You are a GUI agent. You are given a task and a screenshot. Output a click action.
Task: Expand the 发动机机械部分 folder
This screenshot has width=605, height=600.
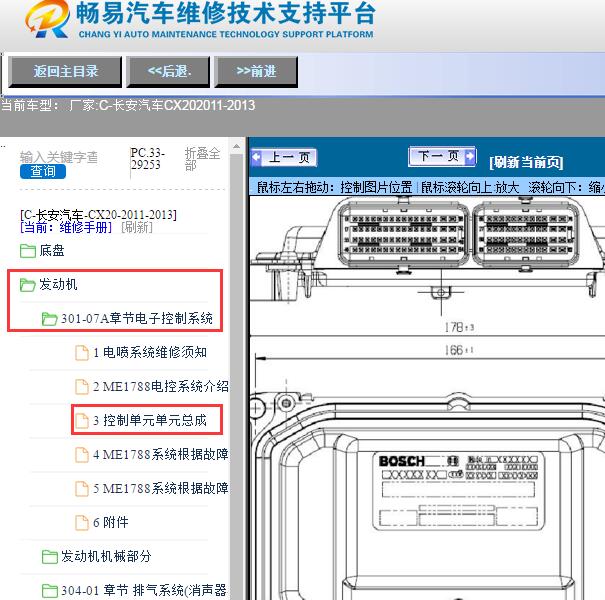pos(106,556)
